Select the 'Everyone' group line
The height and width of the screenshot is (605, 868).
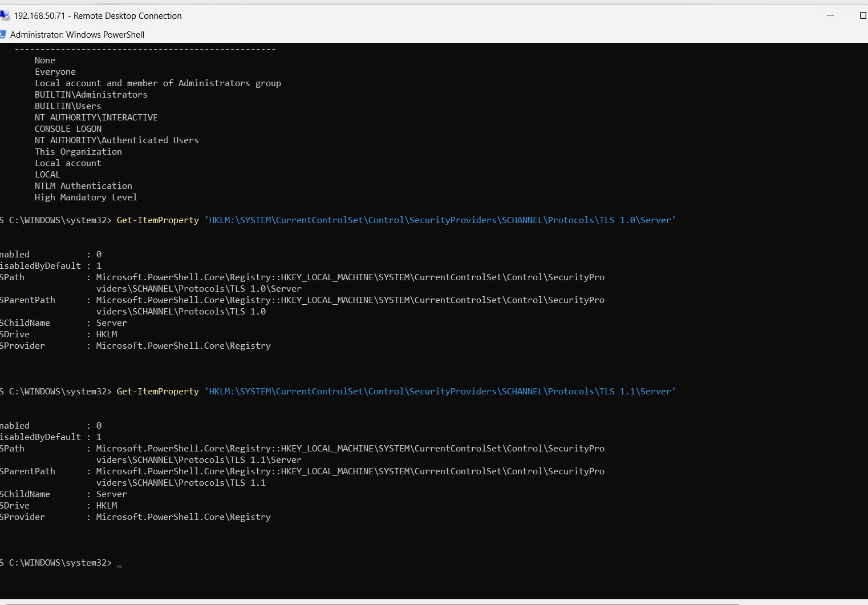pyautogui.click(x=55, y=72)
